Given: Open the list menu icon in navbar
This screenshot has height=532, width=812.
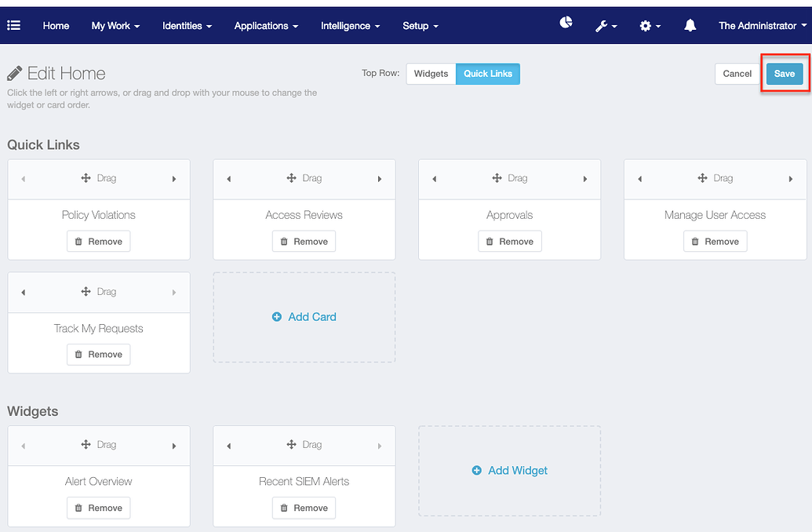Looking at the screenshot, I should tap(14, 25).
